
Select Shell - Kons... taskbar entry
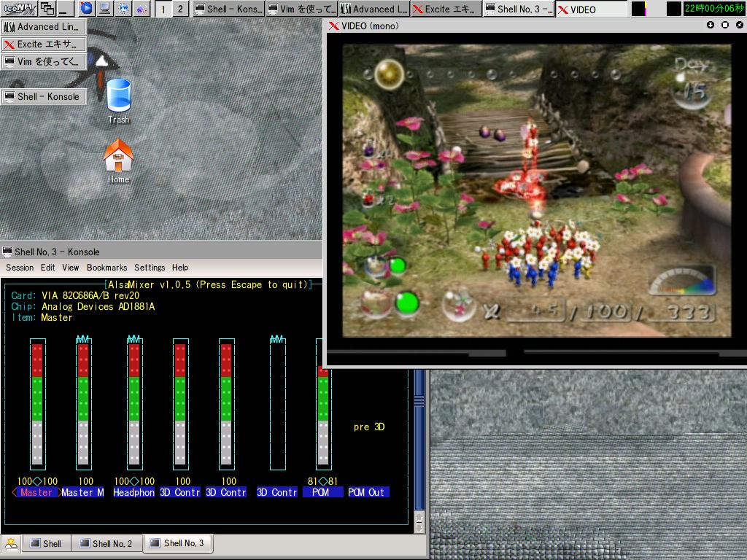coord(228,9)
